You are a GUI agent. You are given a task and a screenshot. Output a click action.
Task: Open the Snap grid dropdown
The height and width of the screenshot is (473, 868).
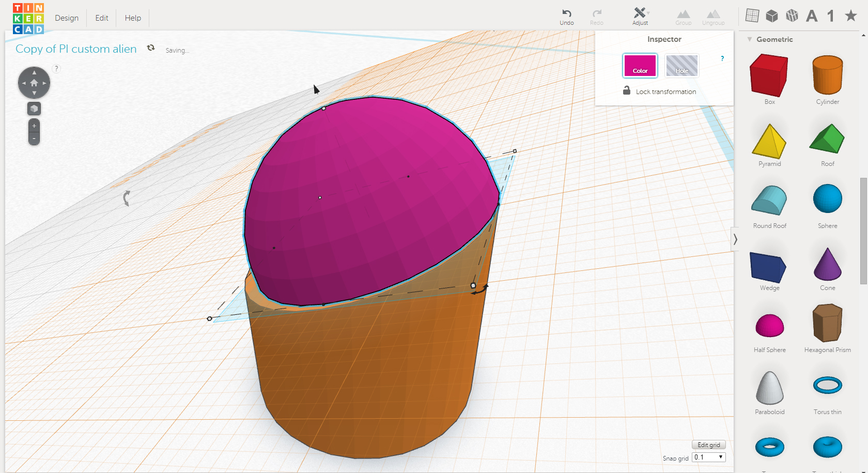click(709, 457)
